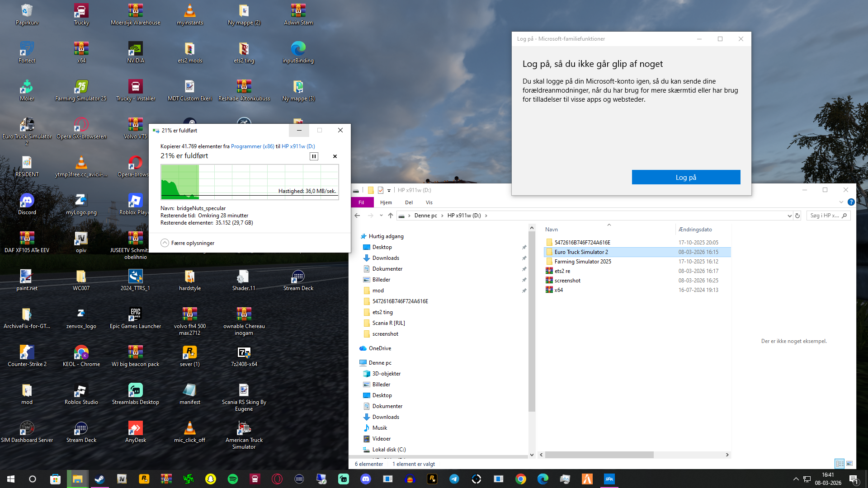Open OneDrive in the navigation pane

[x=380, y=348]
